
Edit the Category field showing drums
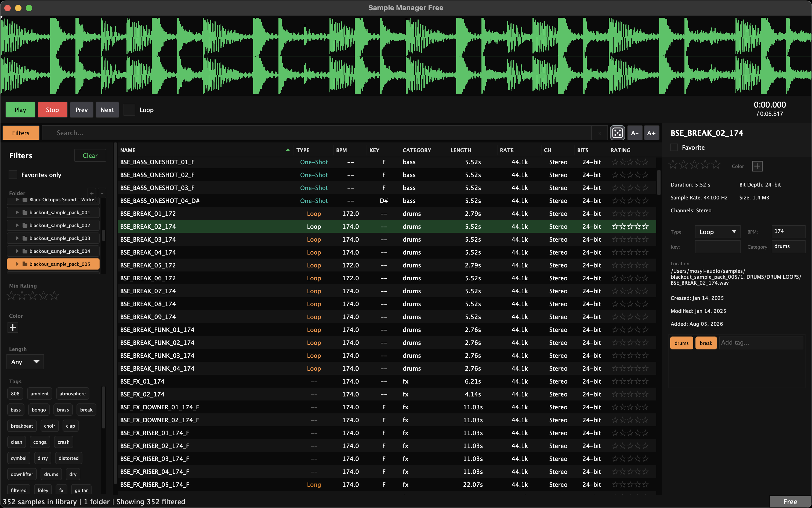coord(788,247)
